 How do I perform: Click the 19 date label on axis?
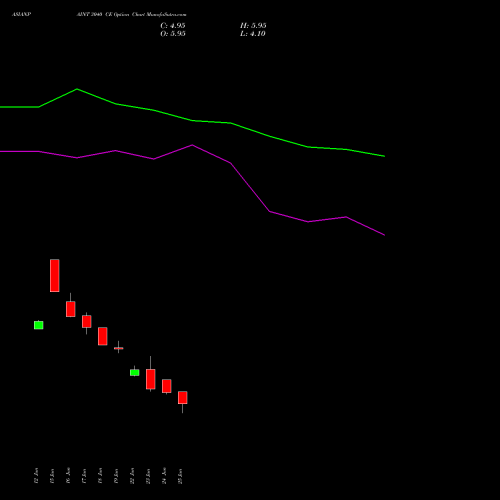click(x=116, y=476)
